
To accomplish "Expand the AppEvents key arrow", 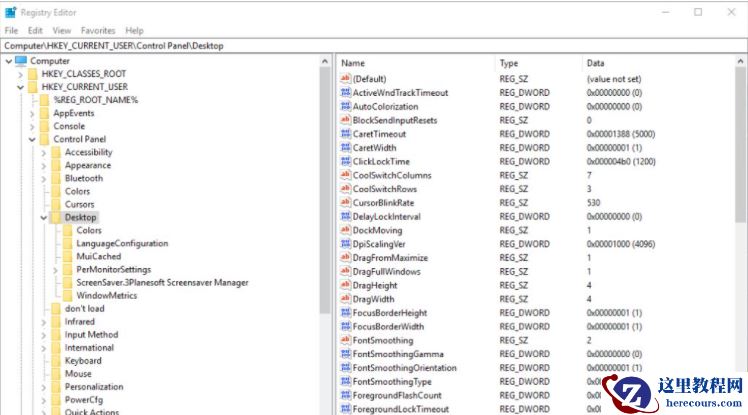I will pos(32,114).
